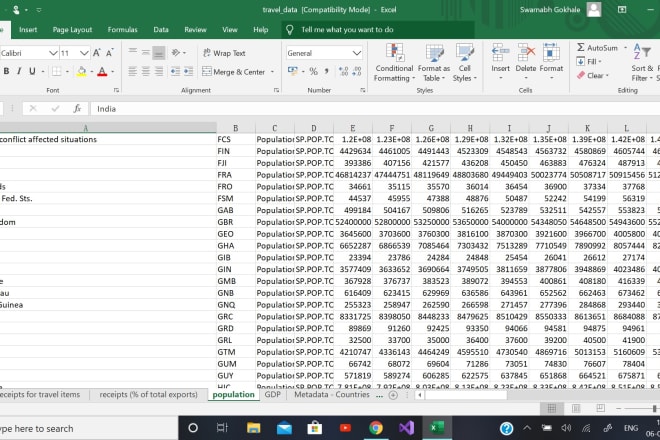
Task: Toggle Underline formatting
Action: click(32, 71)
